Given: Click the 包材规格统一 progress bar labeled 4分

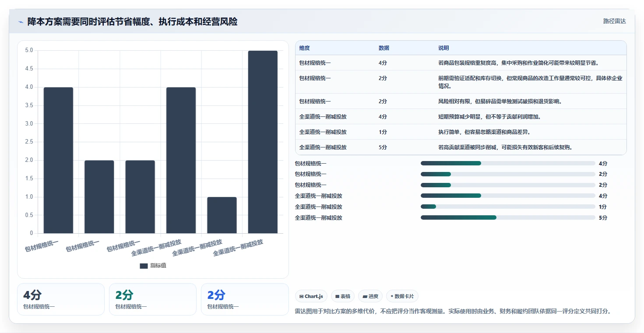Looking at the screenshot, I should coord(508,163).
